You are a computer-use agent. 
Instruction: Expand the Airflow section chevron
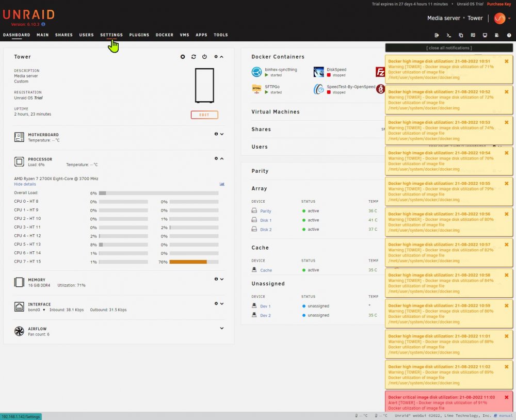(222, 328)
